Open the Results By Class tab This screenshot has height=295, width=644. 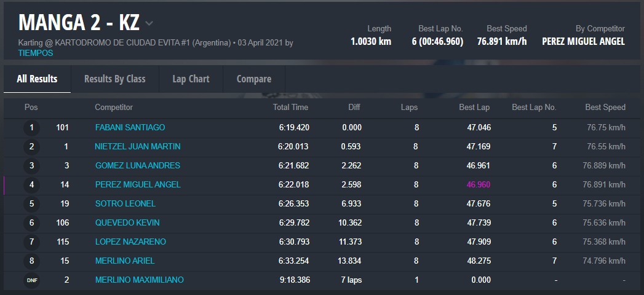click(x=114, y=79)
